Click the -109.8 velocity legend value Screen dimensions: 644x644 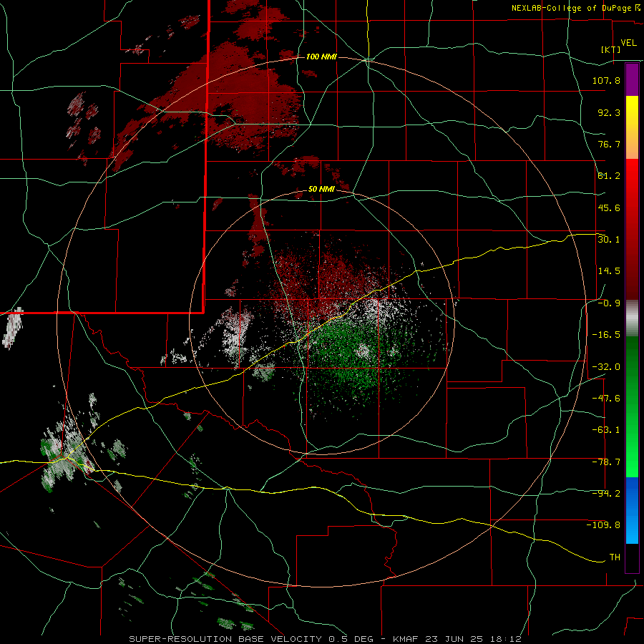click(603, 525)
